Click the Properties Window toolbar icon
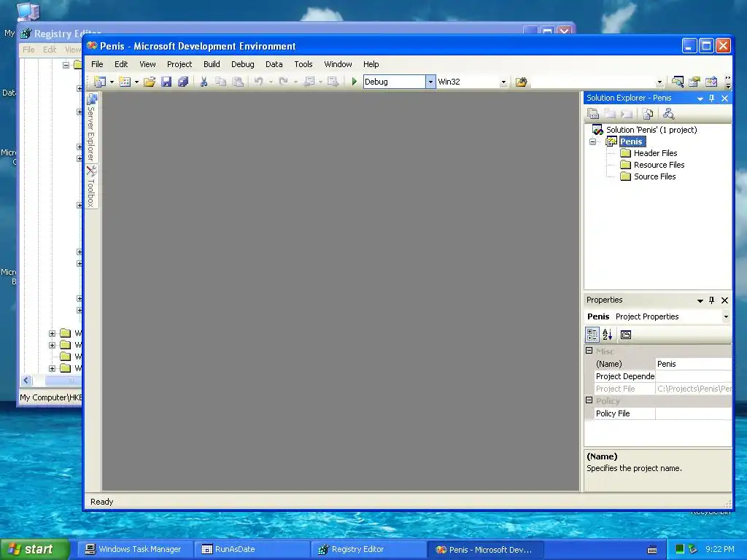747x560 pixels. (694, 82)
